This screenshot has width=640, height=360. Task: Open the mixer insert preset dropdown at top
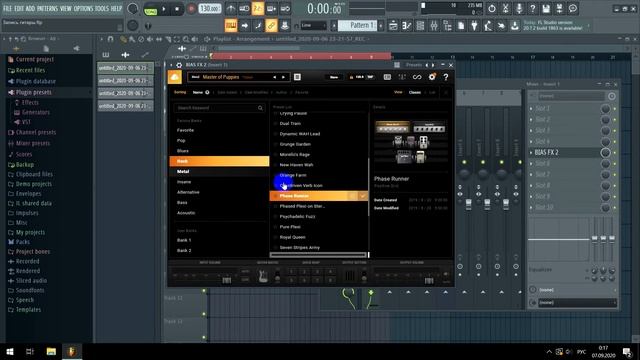coord(571,96)
